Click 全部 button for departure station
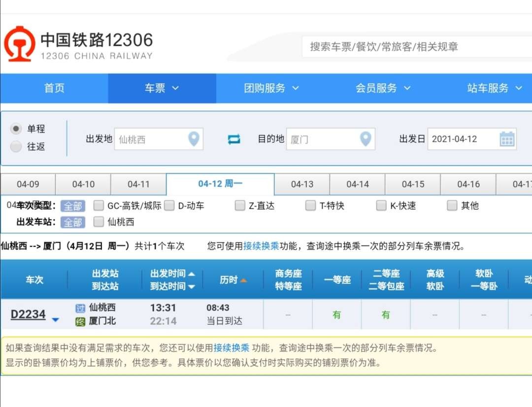This screenshot has width=532, height=407. [x=73, y=222]
